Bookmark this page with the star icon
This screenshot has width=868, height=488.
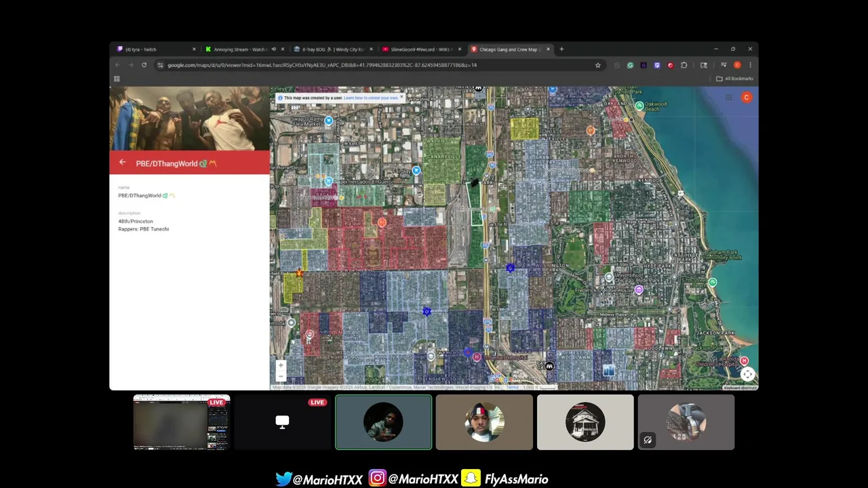[597, 65]
